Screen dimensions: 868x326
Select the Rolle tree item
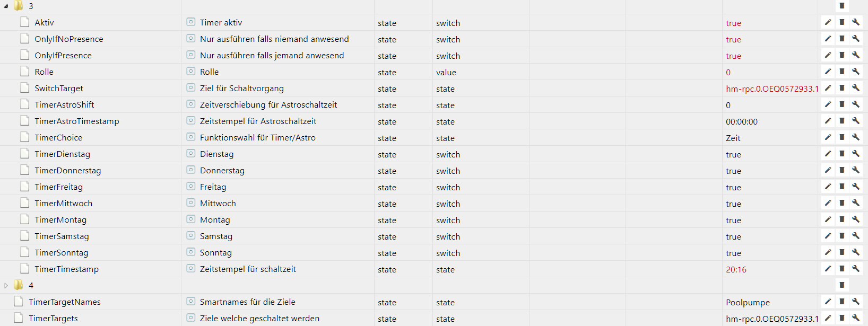44,72
